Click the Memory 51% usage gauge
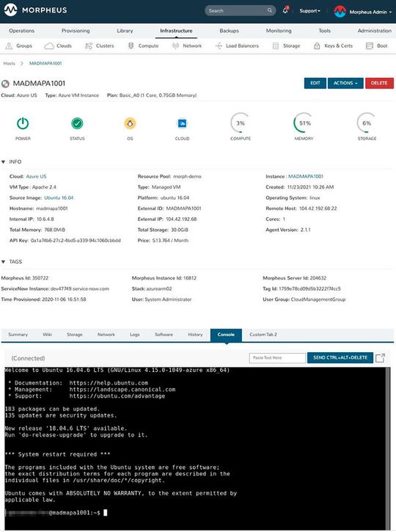396x532 pixels. 304,123
